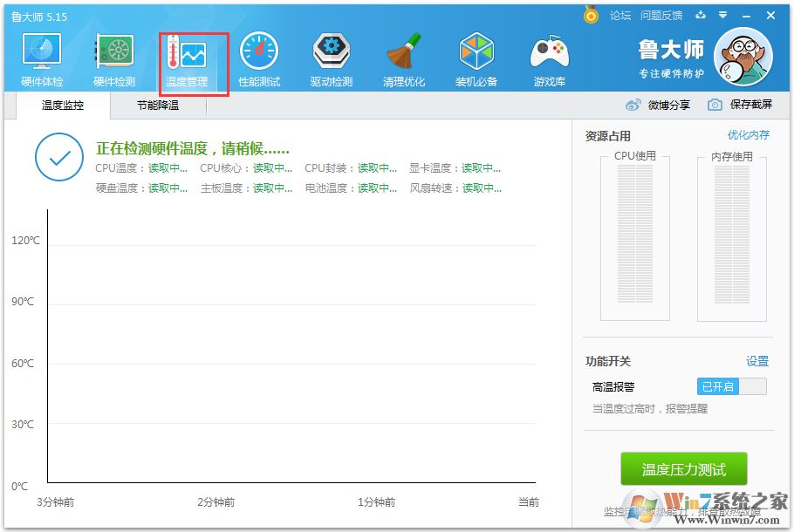Open 性能测试 performance test icon

pyautogui.click(x=259, y=59)
